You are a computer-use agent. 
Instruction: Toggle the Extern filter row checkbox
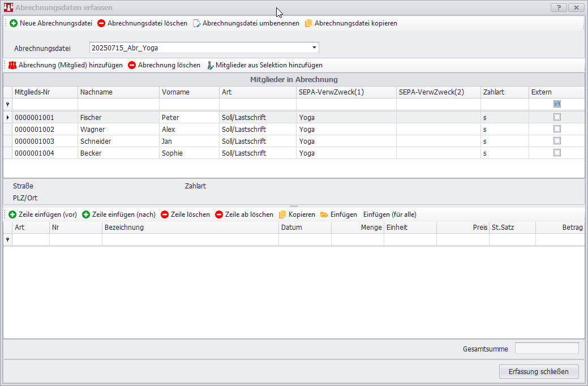click(557, 104)
